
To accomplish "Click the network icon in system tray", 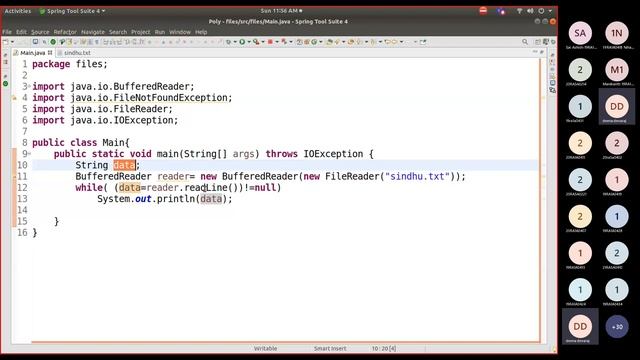I will point(519,11).
